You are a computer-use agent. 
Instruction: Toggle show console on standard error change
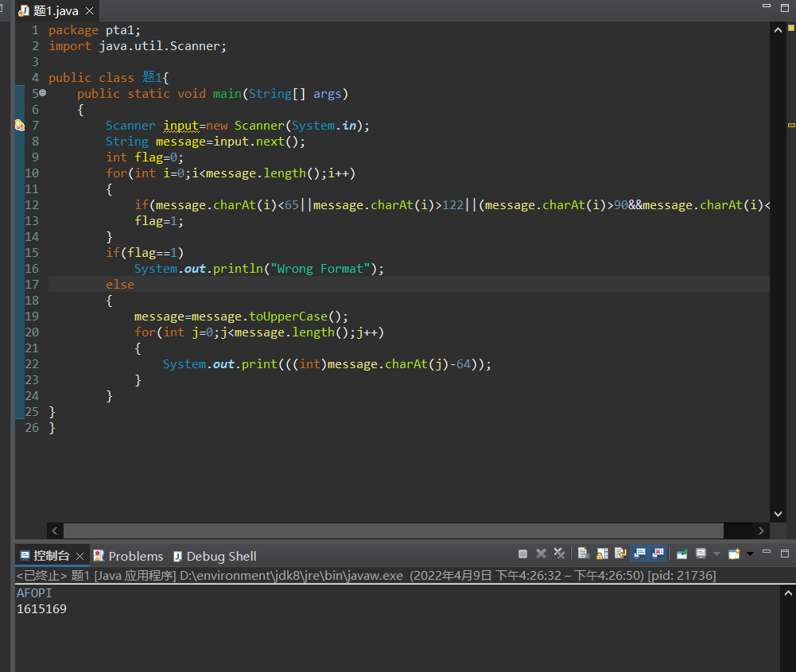[657, 554]
